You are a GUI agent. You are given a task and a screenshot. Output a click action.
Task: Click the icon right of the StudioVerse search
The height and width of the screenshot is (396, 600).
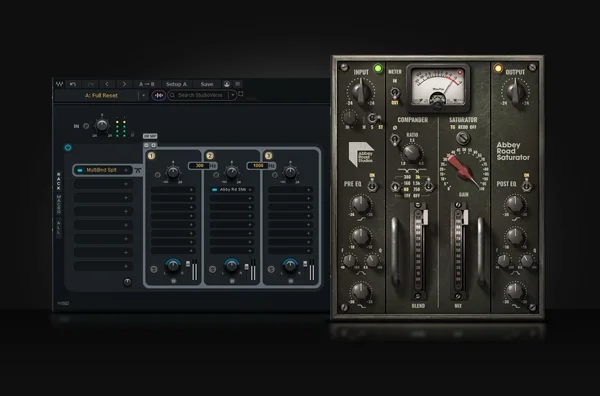pyautogui.click(x=241, y=94)
